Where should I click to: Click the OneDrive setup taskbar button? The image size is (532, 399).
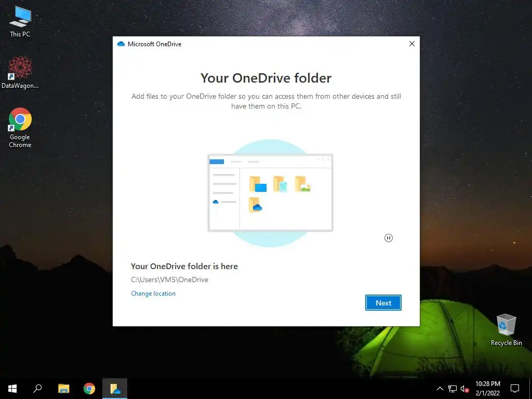point(115,389)
